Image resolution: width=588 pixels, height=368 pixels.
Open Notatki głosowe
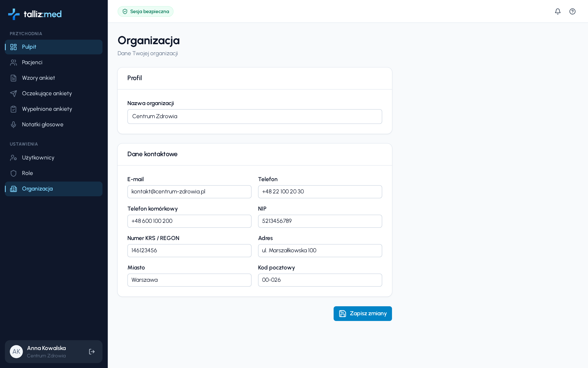(54, 125)
